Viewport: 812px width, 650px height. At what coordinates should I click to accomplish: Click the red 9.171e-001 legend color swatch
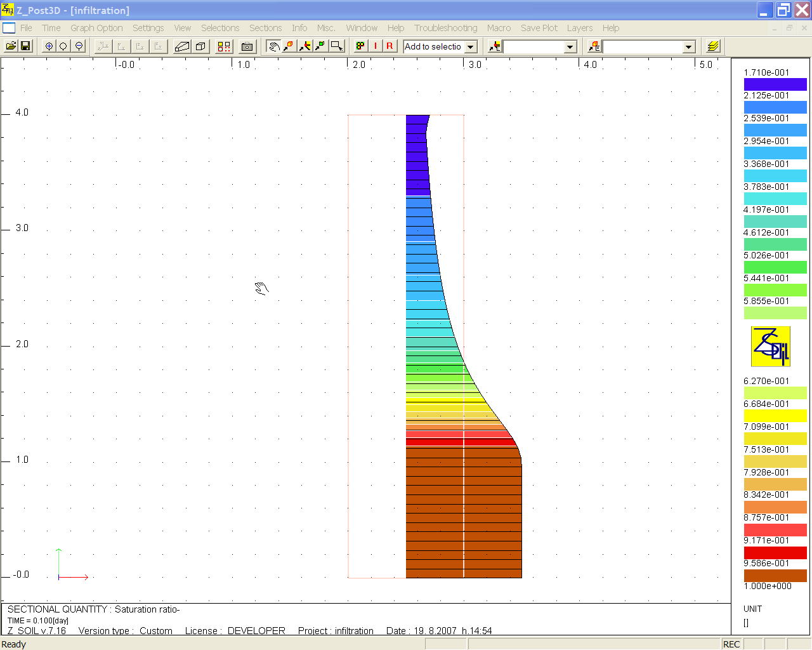click(x=775, y=552)
